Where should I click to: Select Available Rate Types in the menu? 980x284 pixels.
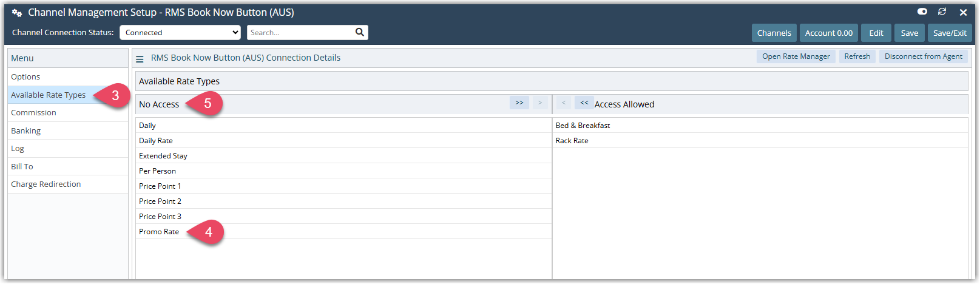(68, 95)
